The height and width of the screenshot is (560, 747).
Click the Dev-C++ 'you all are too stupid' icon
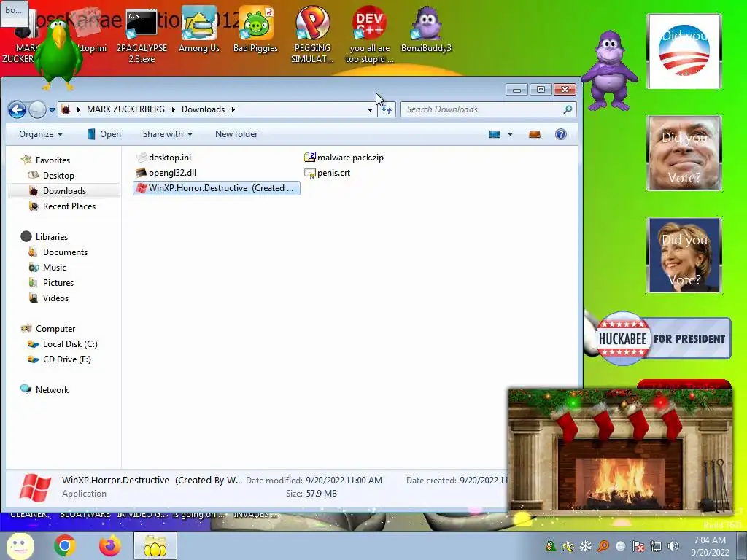point(370,36)
